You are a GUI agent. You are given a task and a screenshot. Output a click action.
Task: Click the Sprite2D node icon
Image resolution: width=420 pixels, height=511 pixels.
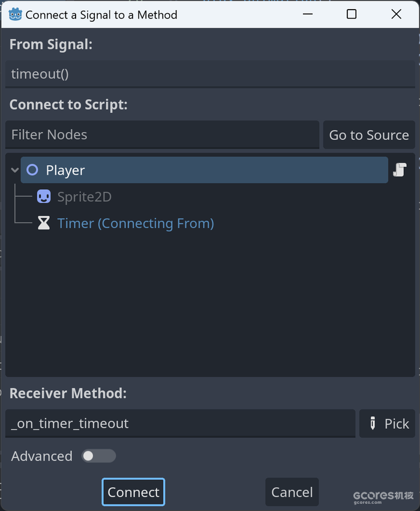(44, 196)
